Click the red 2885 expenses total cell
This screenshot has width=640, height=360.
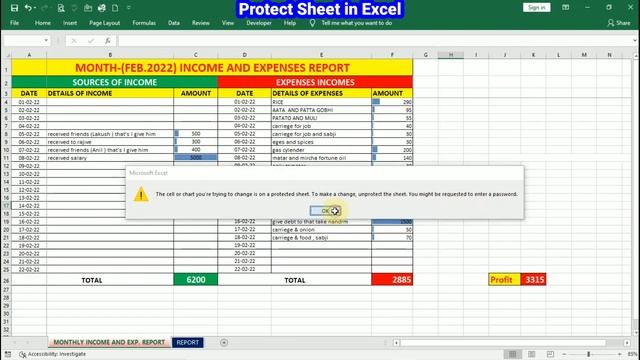(x=392, y=280)
